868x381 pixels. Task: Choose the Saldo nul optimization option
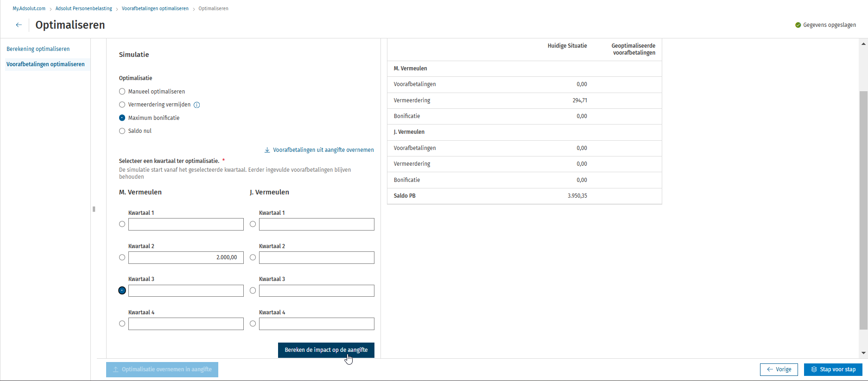pos(122,131)
